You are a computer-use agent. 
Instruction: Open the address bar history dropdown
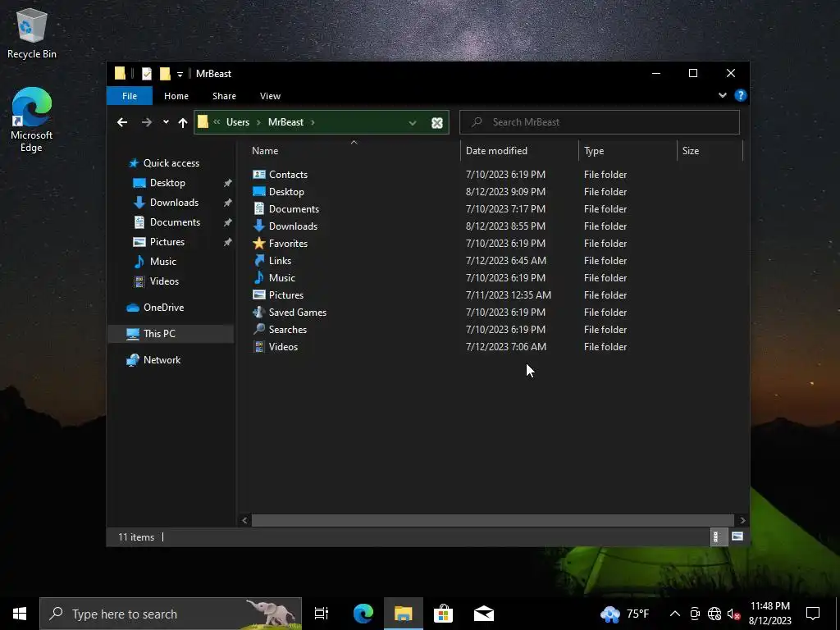click(x=413, y=123)
